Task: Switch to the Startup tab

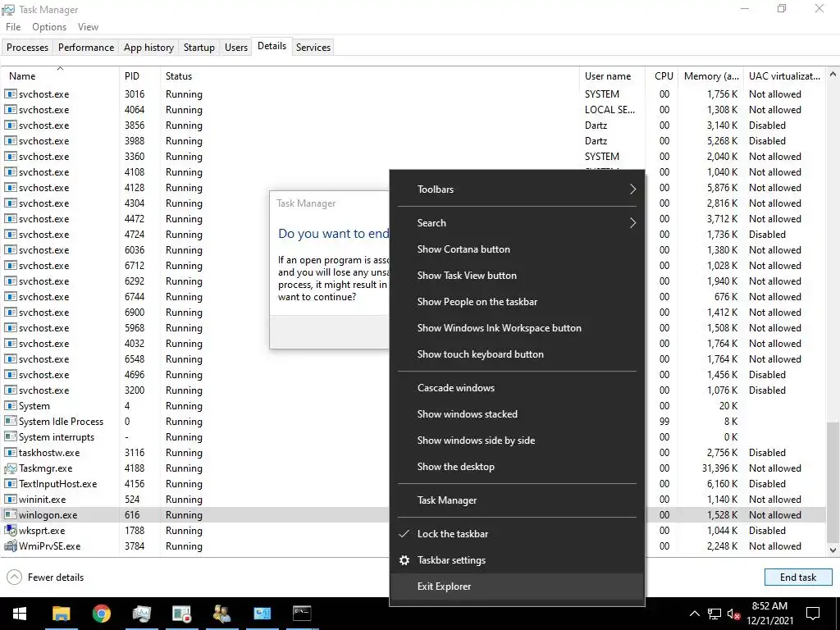Action: (x=199, y=47)
